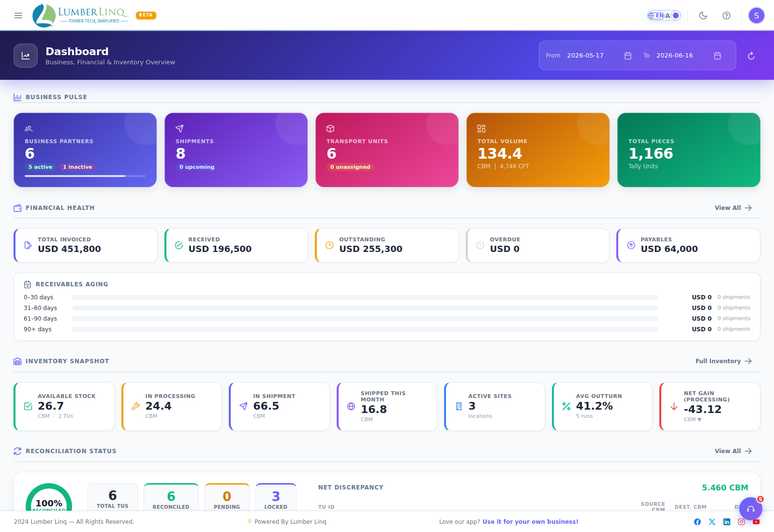The image size is (774, 532).
Task: Open the Business Partners card
Action: tap(85, 150)
